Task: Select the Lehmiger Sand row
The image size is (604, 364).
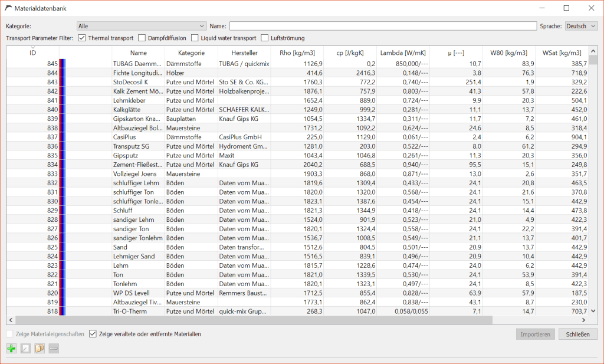Action: point(297,256)
